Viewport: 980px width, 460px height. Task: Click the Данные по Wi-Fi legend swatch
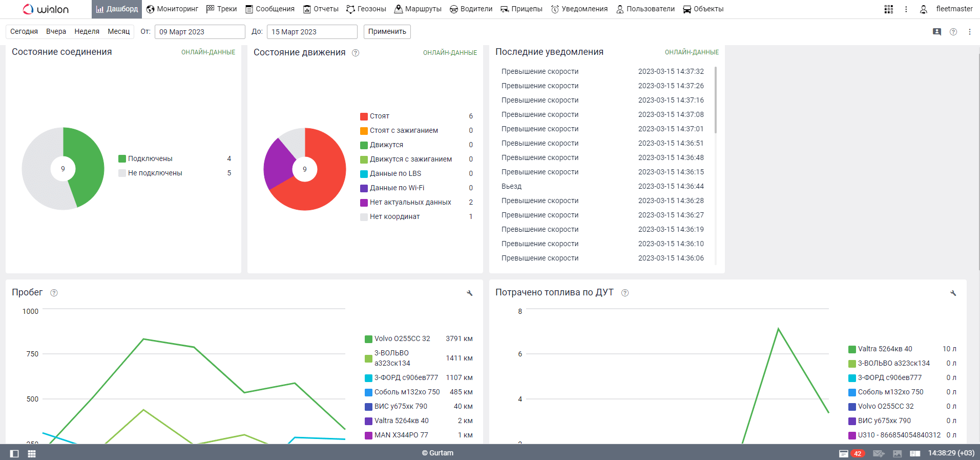tap(364, 188)
